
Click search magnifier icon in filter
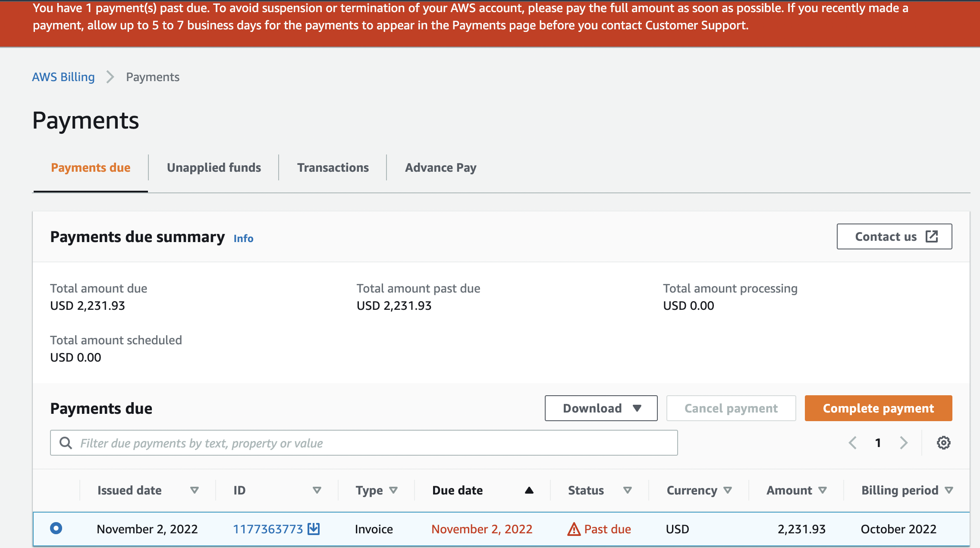point(66,443)
